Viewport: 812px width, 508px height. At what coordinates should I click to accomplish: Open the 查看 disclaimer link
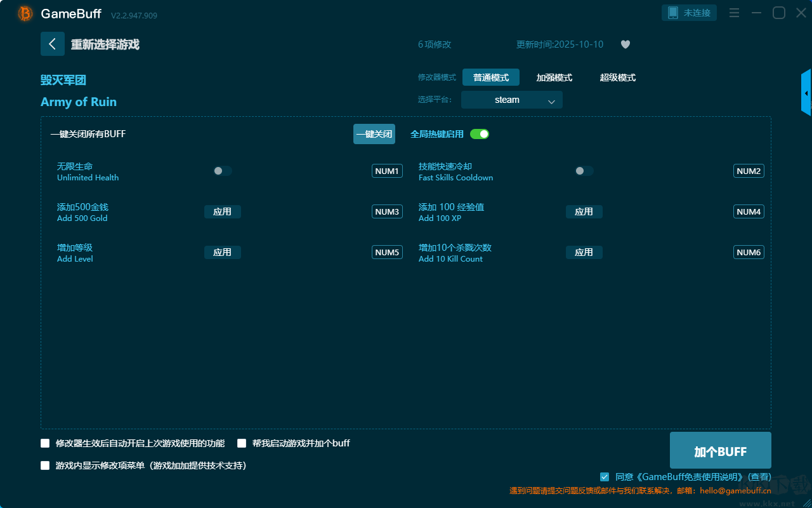click(759, 476)
